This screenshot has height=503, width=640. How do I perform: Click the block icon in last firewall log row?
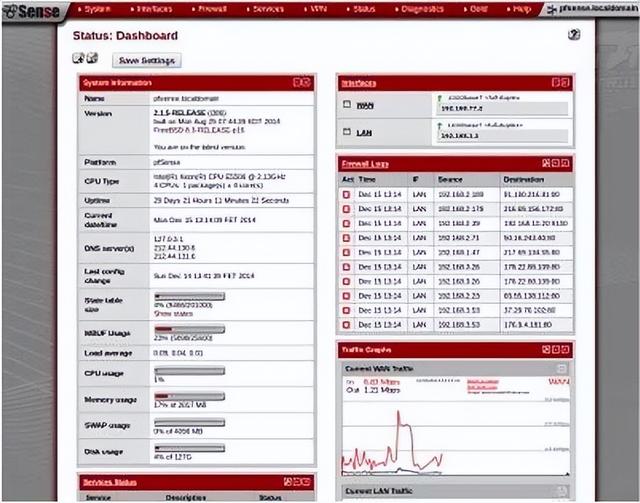[x=347, y=323]
